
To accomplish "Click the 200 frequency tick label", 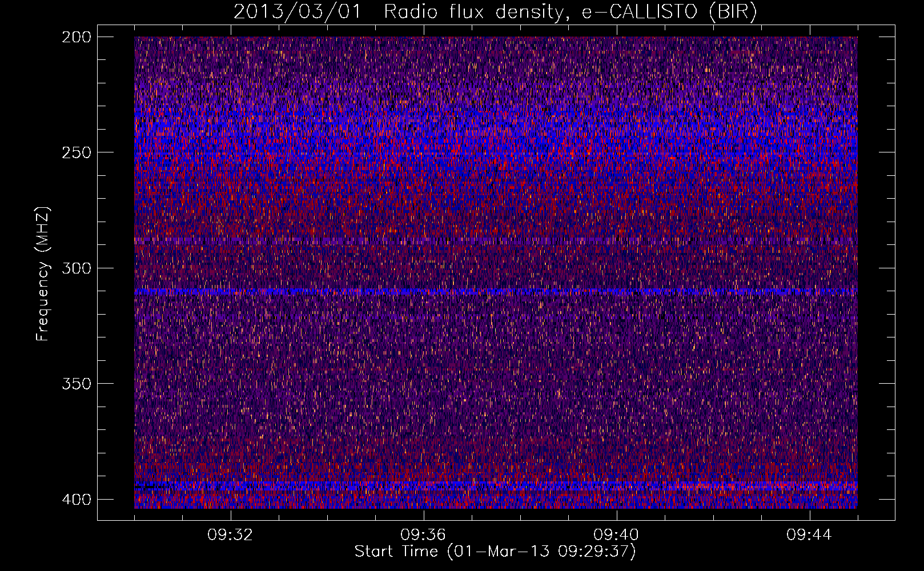I will 76,37.
